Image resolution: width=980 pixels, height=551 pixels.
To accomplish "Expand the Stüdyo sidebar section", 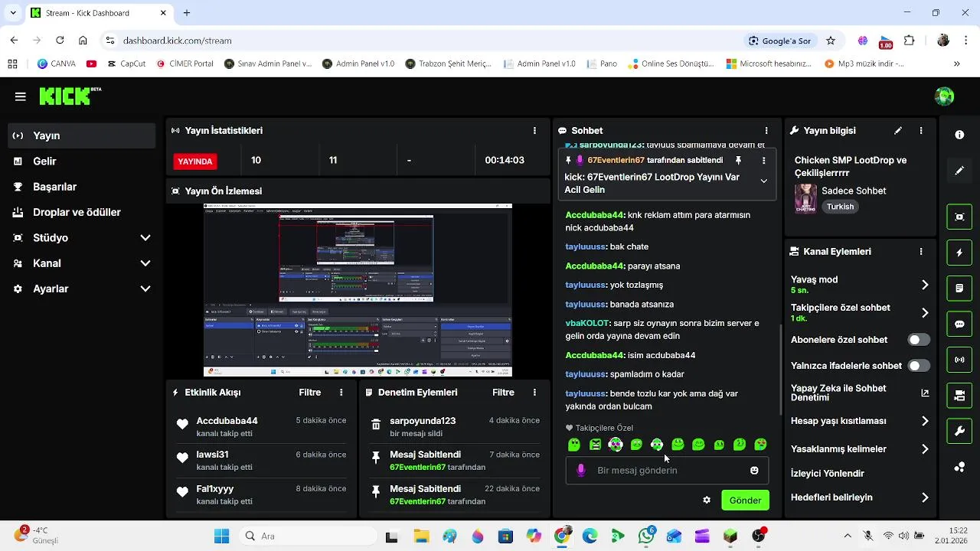I will click(x=80, y=238).
